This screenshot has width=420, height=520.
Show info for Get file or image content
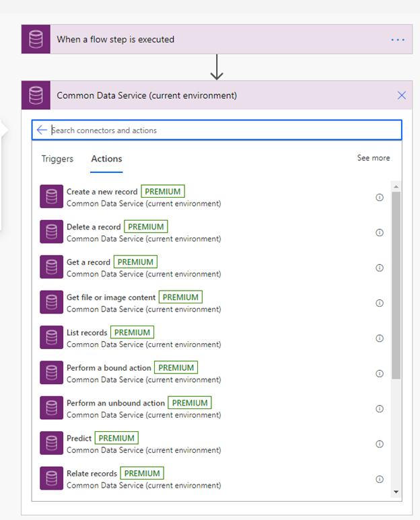(380, 303)
